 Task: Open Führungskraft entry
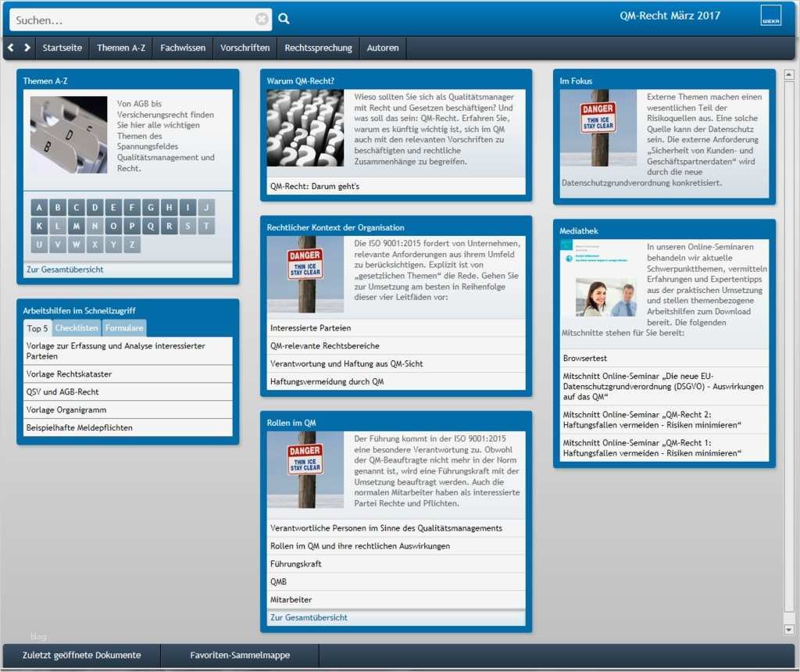396,564
